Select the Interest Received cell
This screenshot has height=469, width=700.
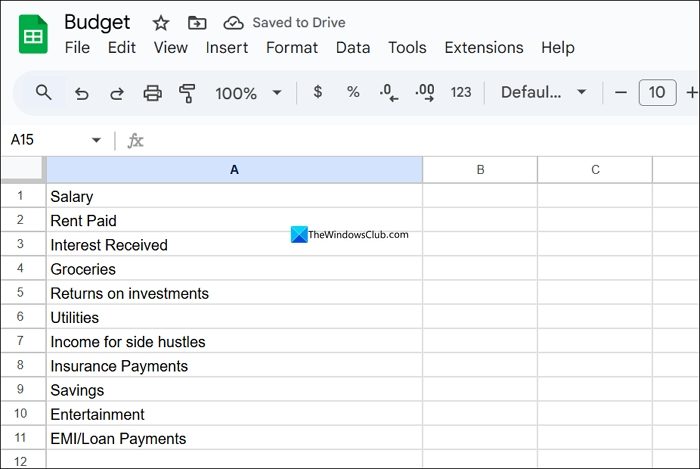[234, 244]
